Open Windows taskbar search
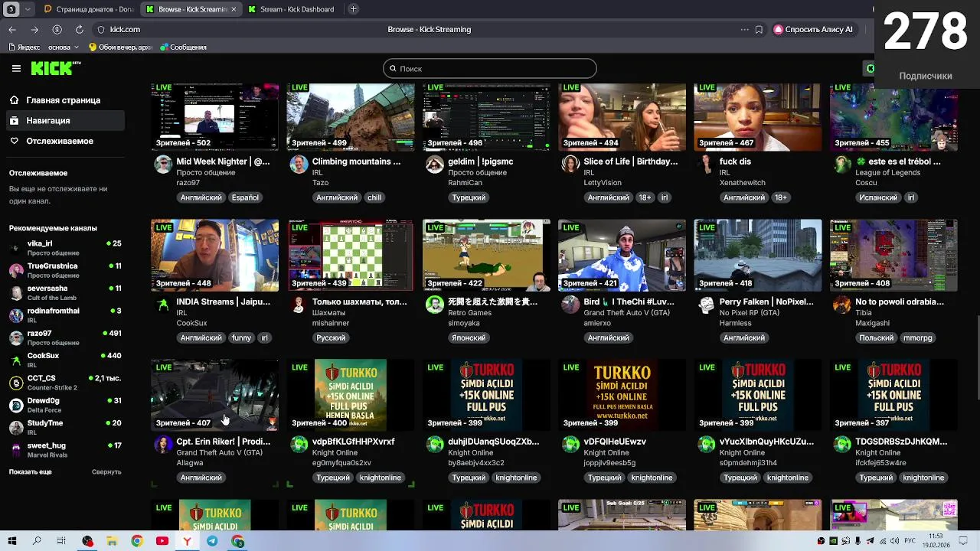980x551 pixels. (x=37, y=541)
